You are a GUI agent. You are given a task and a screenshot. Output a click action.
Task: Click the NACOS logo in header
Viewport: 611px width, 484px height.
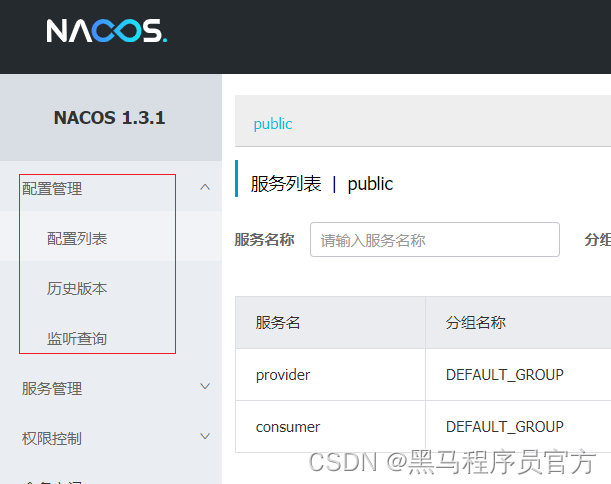click(106, 31)
